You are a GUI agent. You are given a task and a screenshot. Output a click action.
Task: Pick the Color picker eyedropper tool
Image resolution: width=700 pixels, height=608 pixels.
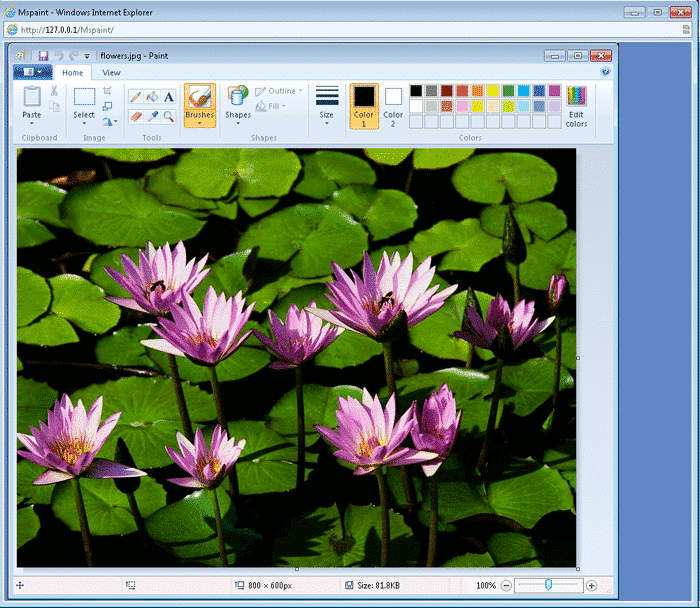[152, 117]
